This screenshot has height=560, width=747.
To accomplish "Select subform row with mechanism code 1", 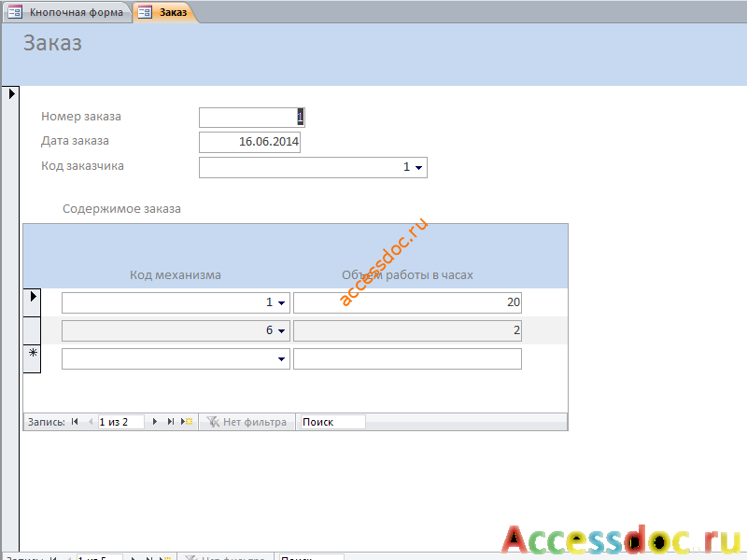I will pyautogui.click(x=32, y=301).
